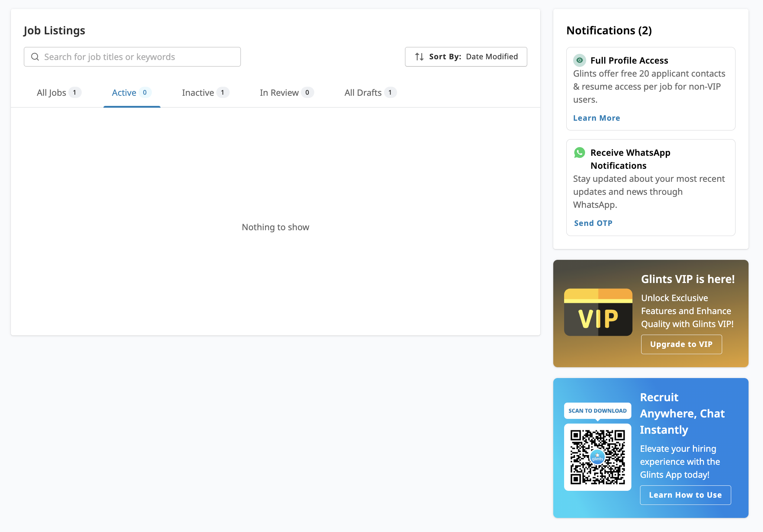Screen dimensions: 763x532
Task: Click the Full Profile Access eye icon
Action: click(x=579, y=60)
